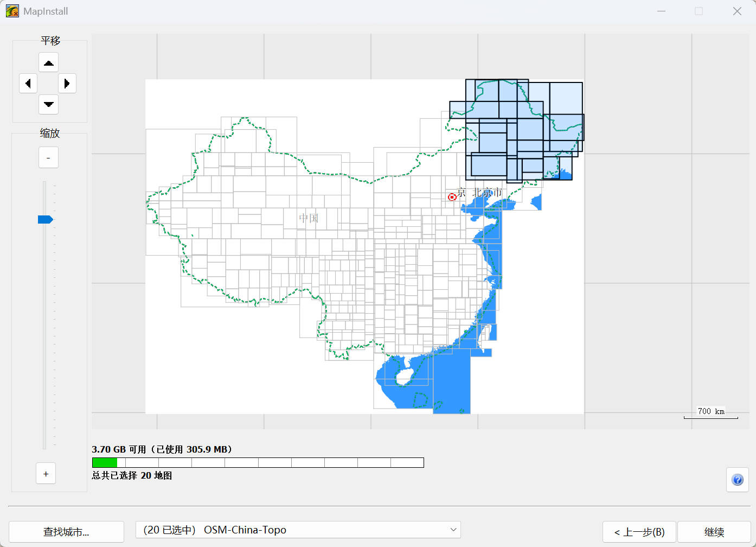The height and width of the screenshot is (547, 756).
Task: Zoom out using the minus button
Action: click(x=48, y=158)
